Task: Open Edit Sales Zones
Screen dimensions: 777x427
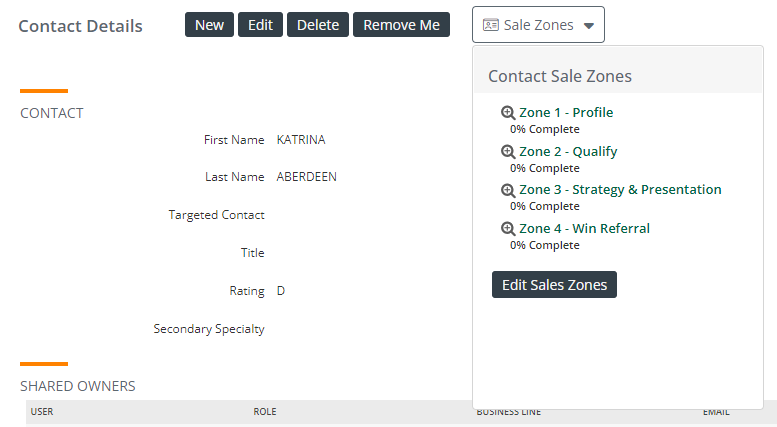Action: click(x=554, y=285)
